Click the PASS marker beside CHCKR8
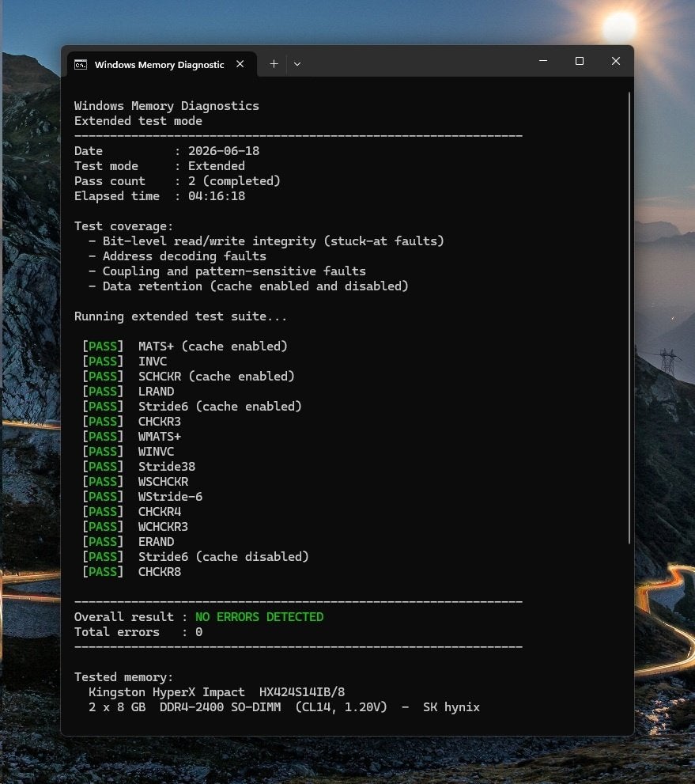Image resolution: width=695 pixels, height=784 pixels. (x=103, y=572)
